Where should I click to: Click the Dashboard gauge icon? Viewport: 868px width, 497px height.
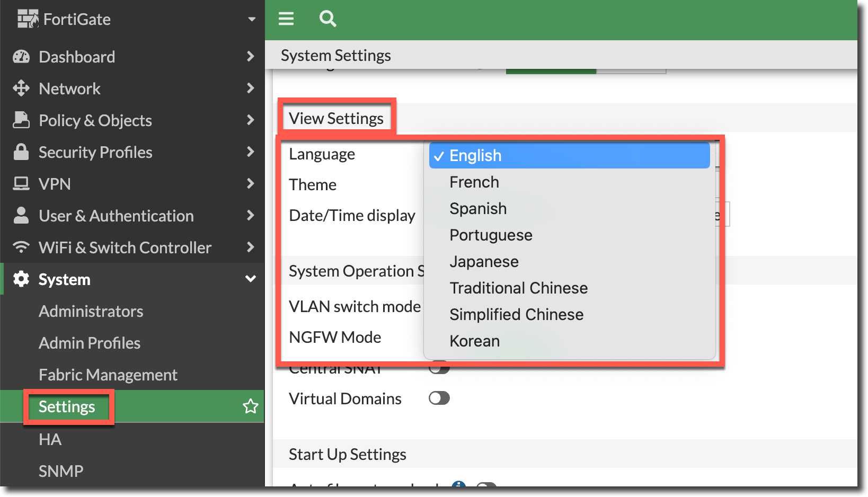pos(21,57)
